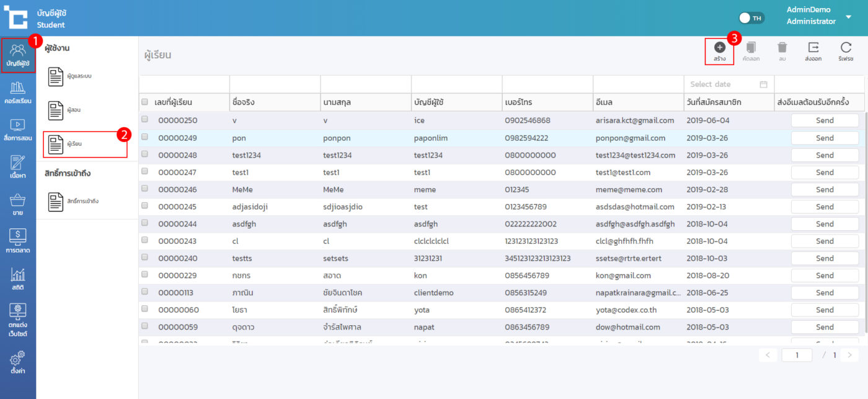
Task: Open ตั้งค่า (Settings) gear icon
Action: 17,361
